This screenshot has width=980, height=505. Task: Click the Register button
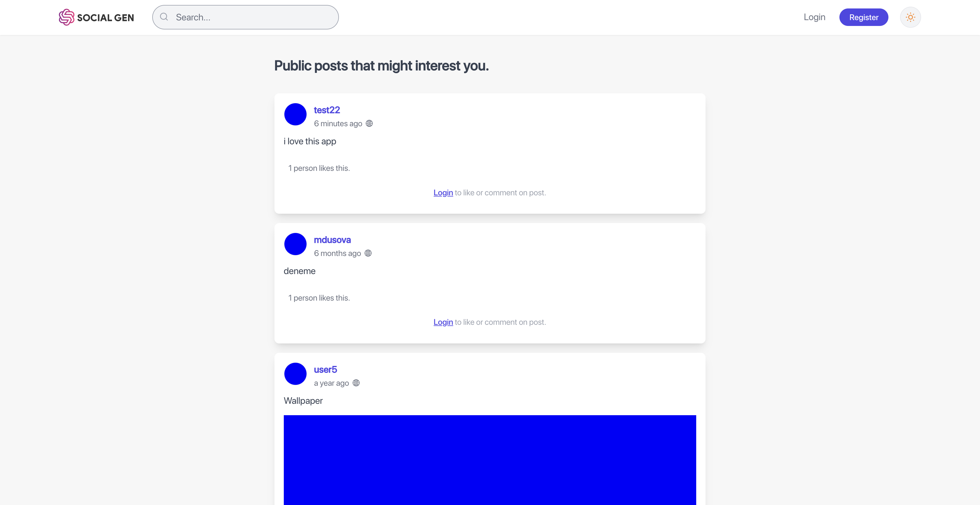click(864, 17)
